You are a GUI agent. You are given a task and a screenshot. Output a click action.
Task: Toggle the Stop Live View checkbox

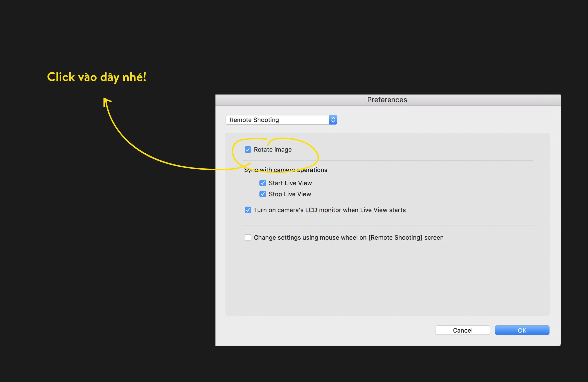tap(263, 194)
